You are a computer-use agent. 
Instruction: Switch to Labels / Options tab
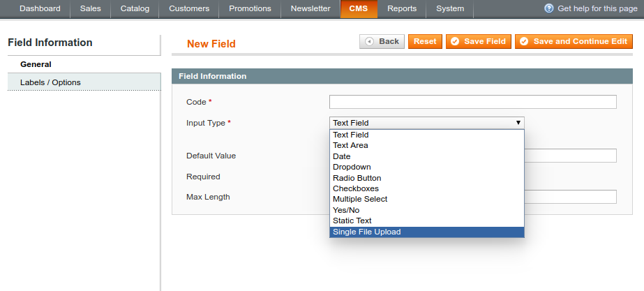click(x=50, y=82)
